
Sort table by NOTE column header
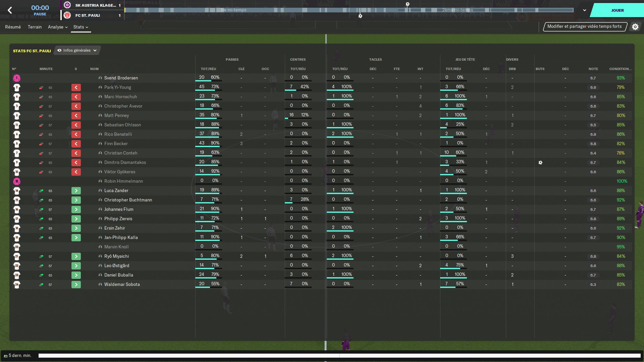(593, 69)
